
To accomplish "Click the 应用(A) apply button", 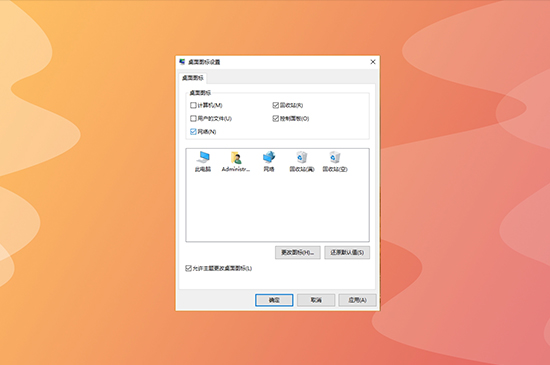I will pyautogui.click(x=357, y=300).
